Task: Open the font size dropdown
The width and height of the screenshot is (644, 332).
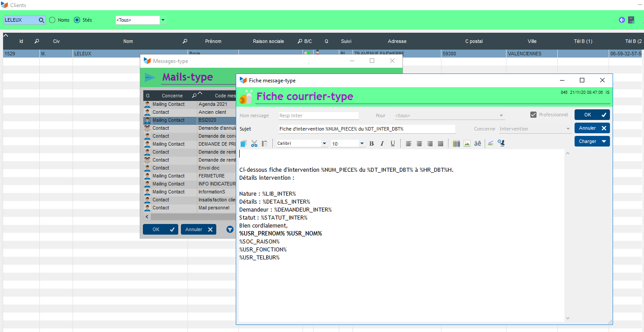Action: coord(362,143)
